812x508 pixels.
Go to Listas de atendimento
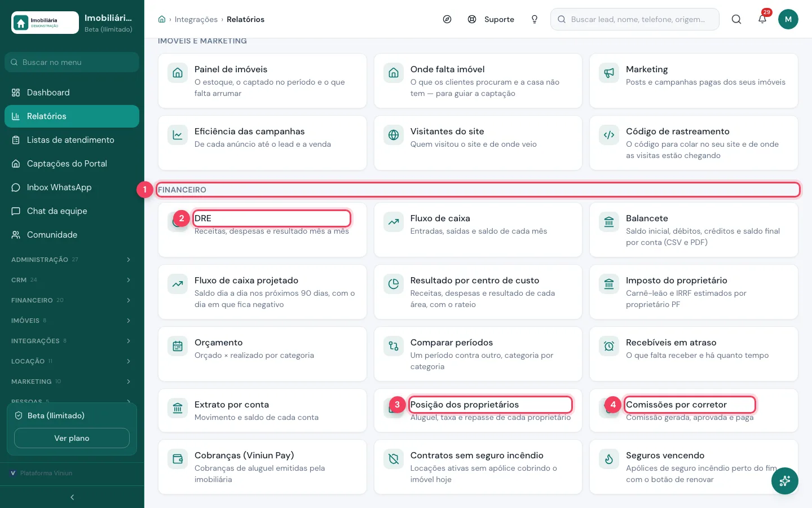tap(72, 140)
